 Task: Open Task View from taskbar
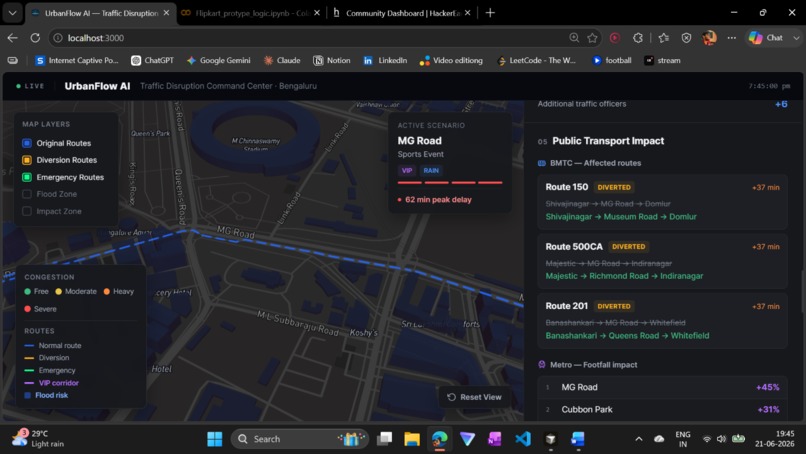tap(384, 439)
